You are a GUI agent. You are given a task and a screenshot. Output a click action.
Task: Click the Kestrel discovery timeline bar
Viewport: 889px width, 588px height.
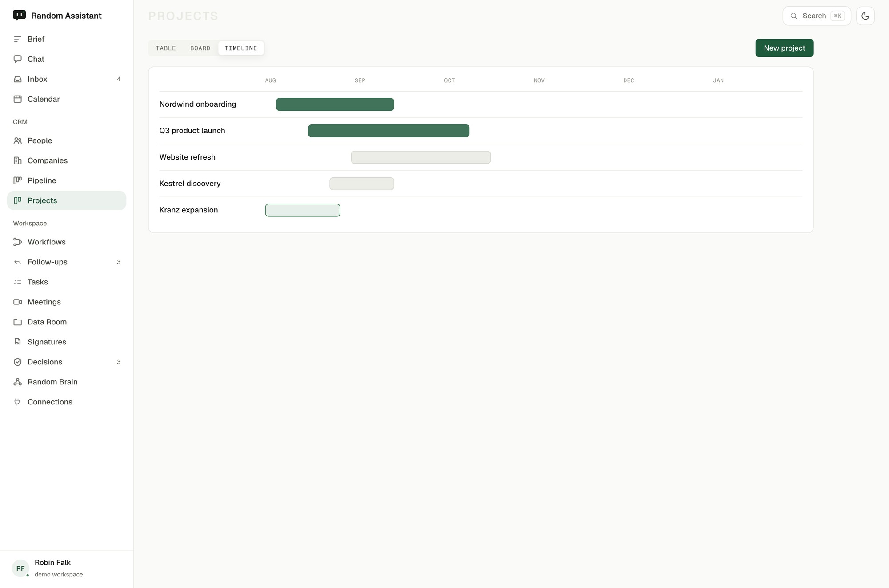pos(361,184)
